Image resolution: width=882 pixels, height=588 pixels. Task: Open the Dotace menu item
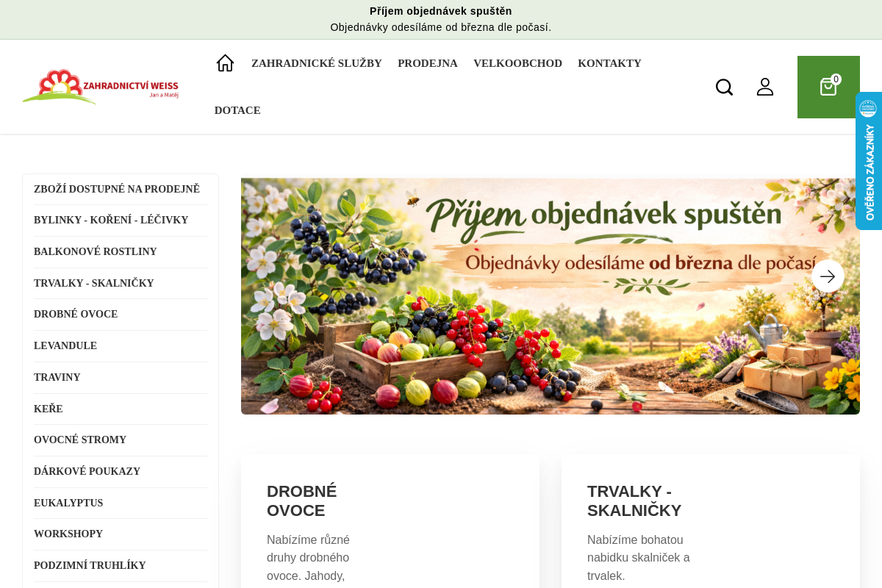click(237, 110)
